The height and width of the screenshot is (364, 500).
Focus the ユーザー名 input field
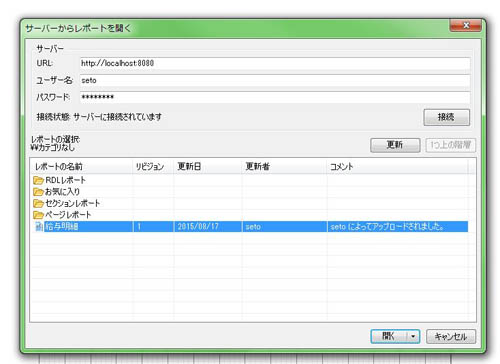[275, 80]
